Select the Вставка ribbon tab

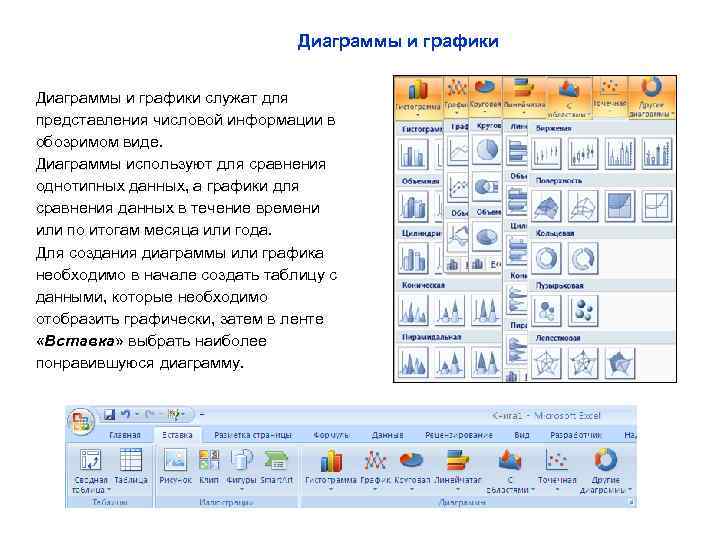pyautogui.click(x=177, y=435)
